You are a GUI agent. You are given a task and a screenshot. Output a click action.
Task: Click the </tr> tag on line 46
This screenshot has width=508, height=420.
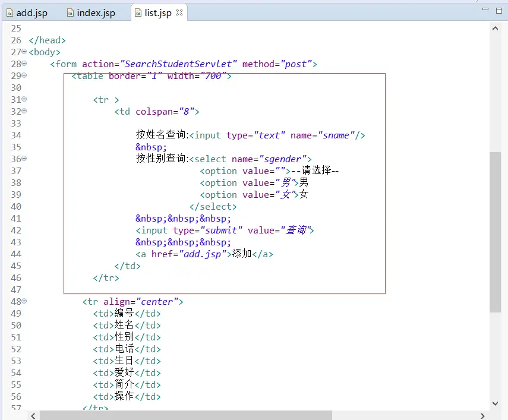point(106,278)
